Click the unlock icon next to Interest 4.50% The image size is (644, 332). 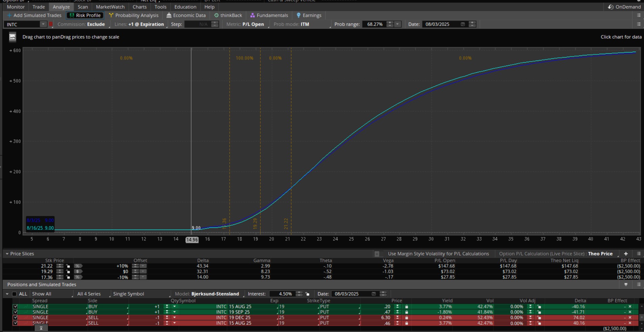pos(307,294)
